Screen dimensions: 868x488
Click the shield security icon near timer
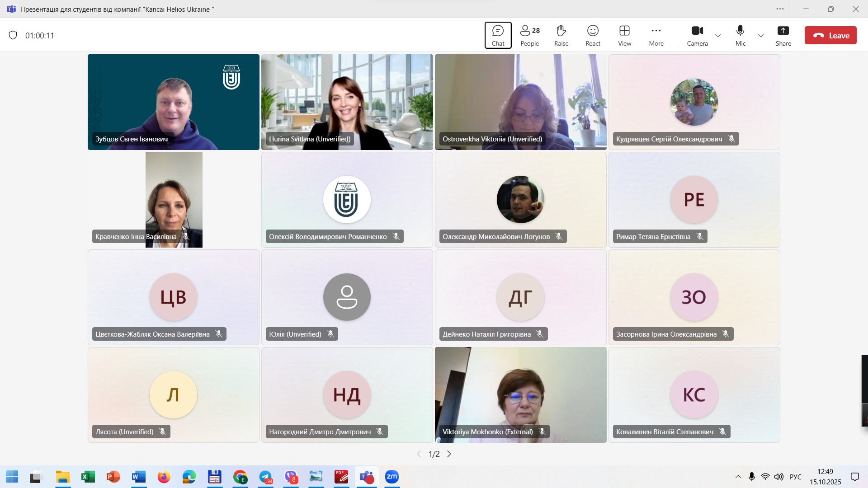click(x=13, y=35)
